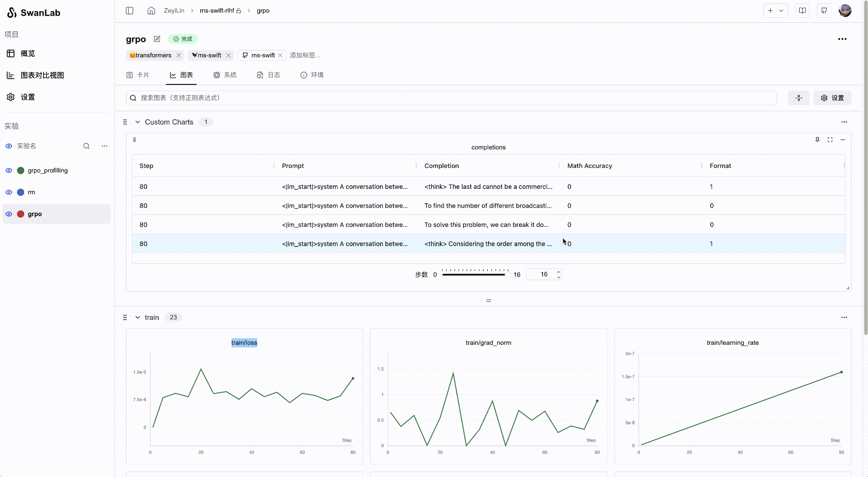This screenshot has width=868, height=477.
Task: Pin the completions chart
Action: coord(817,140)
